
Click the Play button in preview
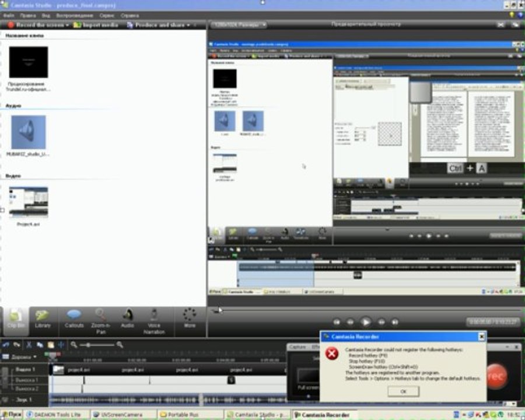tap(366, 322)
